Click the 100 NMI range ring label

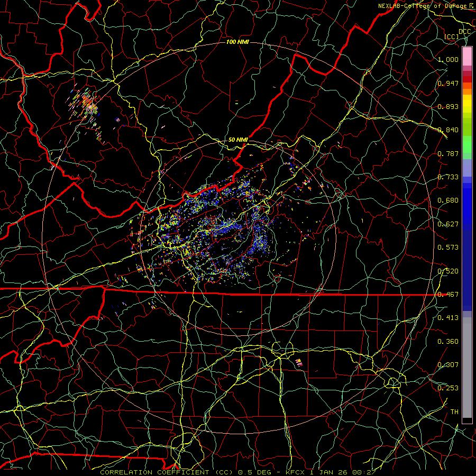[237, 42]
